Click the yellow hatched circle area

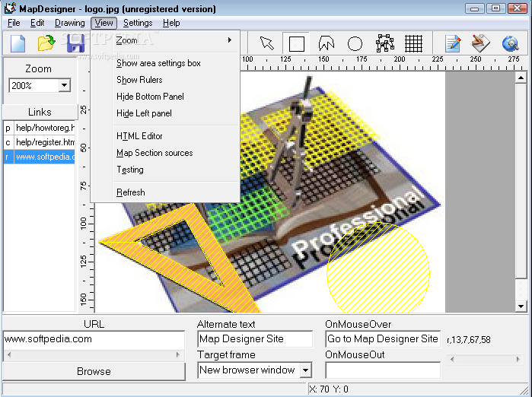[x=378, y=268]
